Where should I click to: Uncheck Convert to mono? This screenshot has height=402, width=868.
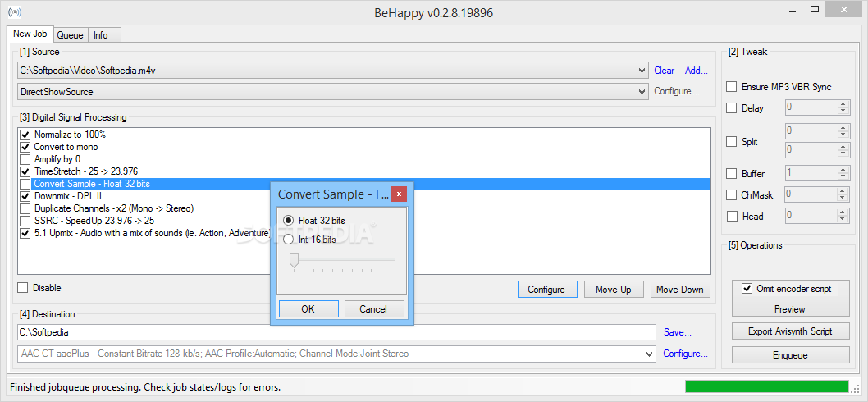(x=25, y=147)
